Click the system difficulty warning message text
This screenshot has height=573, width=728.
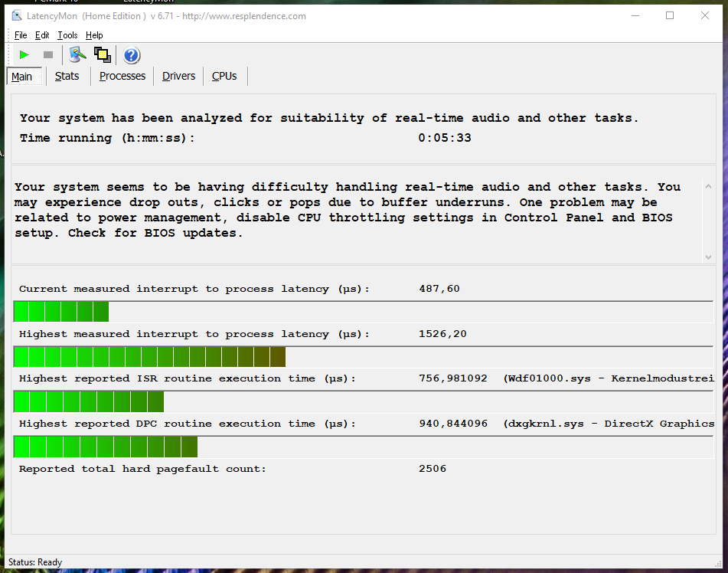coord(348,210)
